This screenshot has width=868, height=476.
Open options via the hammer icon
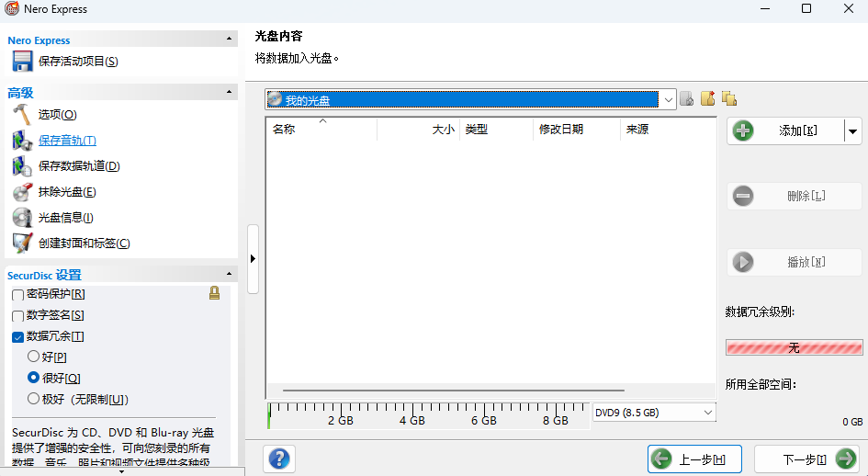(22, 115)
